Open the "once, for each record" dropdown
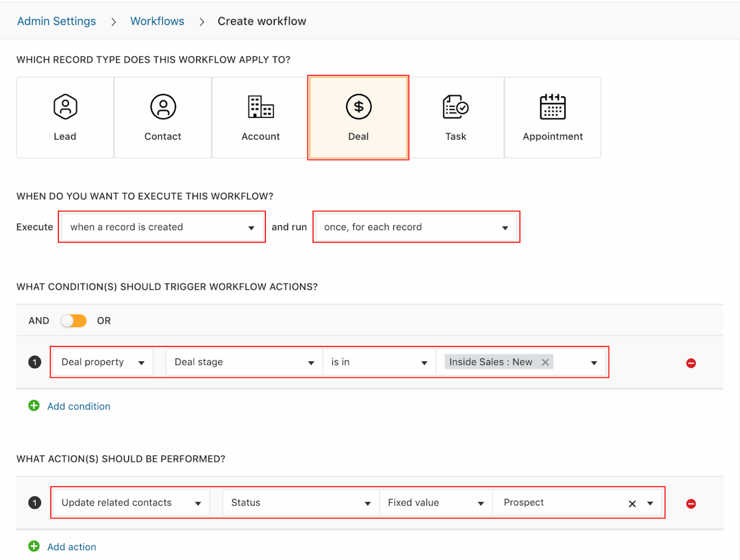Screen dimensions: 740x560 (416, 227)
